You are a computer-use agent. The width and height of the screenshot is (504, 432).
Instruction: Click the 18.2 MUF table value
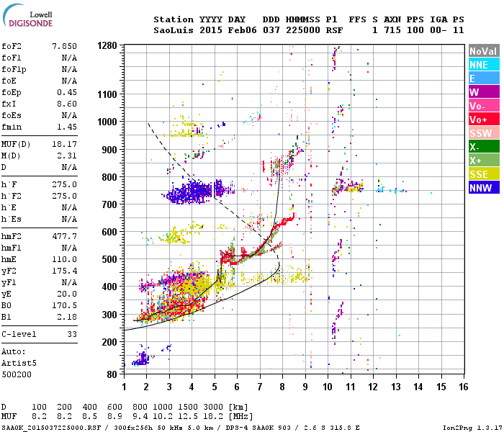click(x=213, y=417)
